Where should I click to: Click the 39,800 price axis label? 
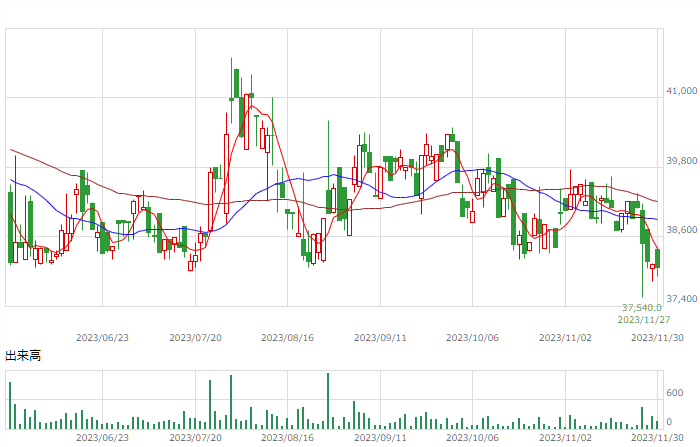(681, 161)
